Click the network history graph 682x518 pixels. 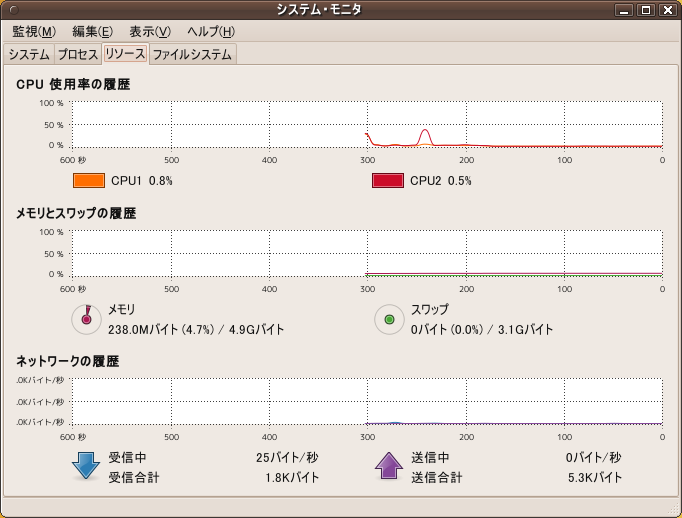(367, 401)
